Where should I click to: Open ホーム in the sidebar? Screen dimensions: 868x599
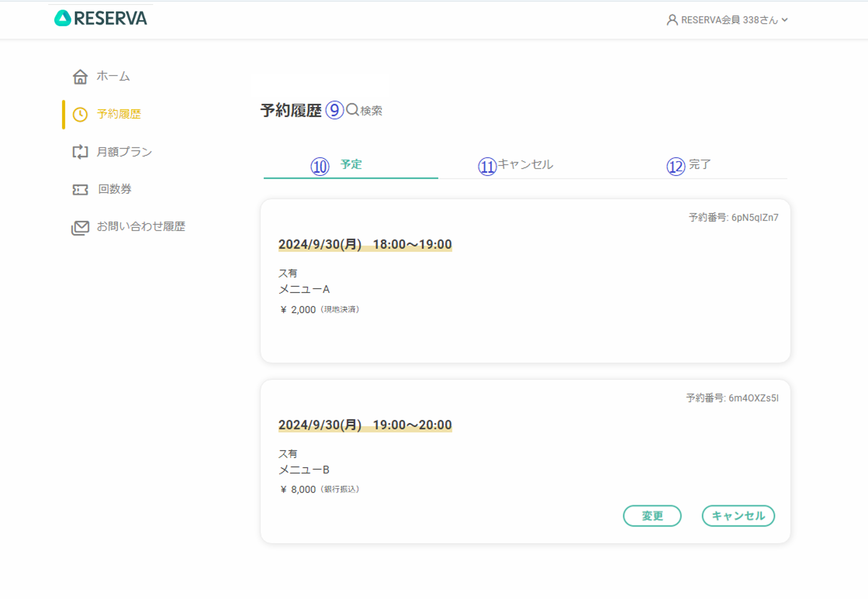[x=113, y=76]
